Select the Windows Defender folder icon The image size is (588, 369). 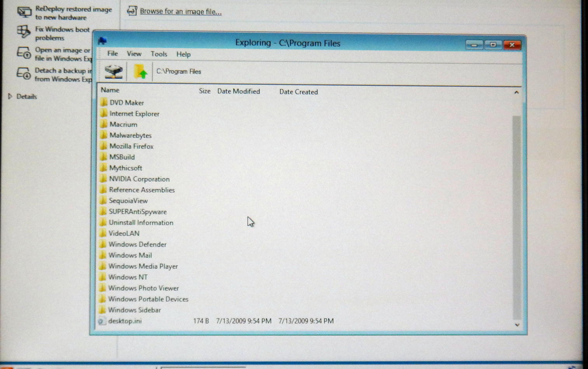103,244
